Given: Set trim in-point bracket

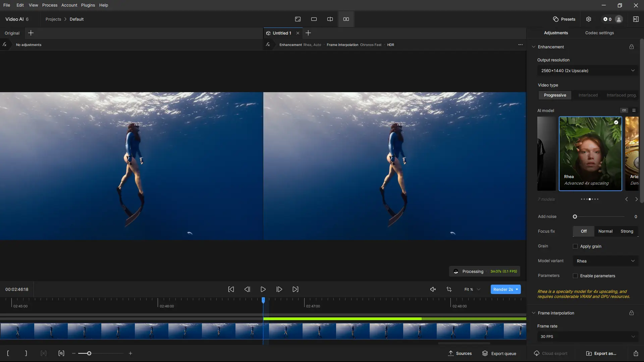Looking at the screenshot, I should tap(8, 353).
